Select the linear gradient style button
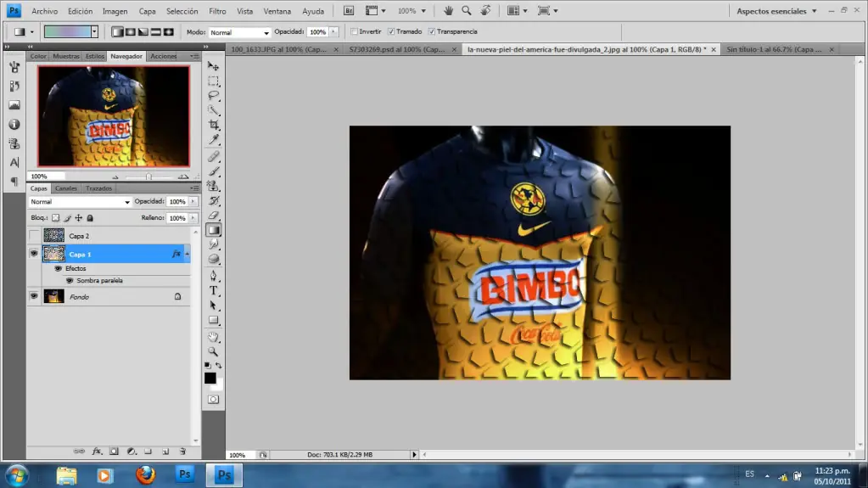The height and width of the screenshot is (488, 868). coord(117,32)
